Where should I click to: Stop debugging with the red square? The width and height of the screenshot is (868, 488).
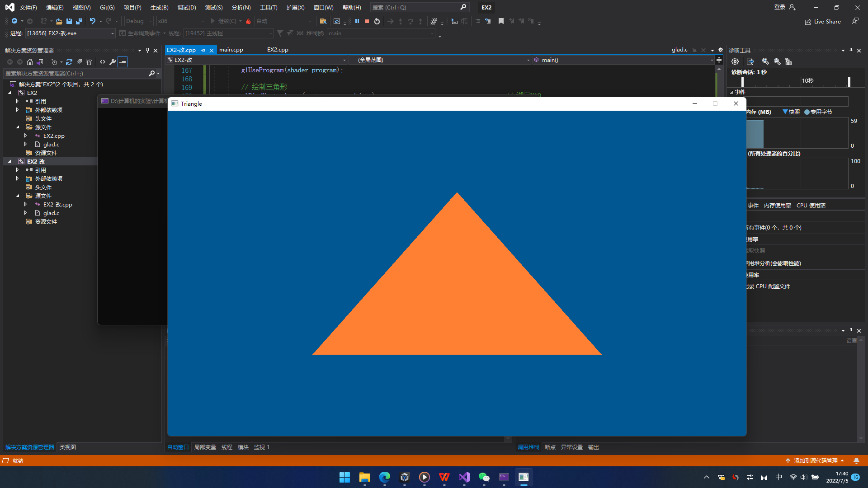pos(367,21)
